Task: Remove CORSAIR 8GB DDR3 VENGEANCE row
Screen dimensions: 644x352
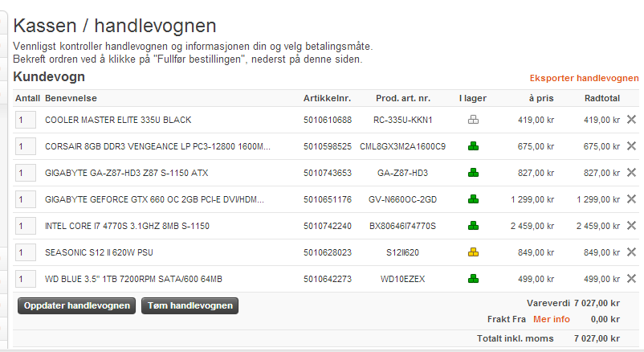Action: click(631, 146)
